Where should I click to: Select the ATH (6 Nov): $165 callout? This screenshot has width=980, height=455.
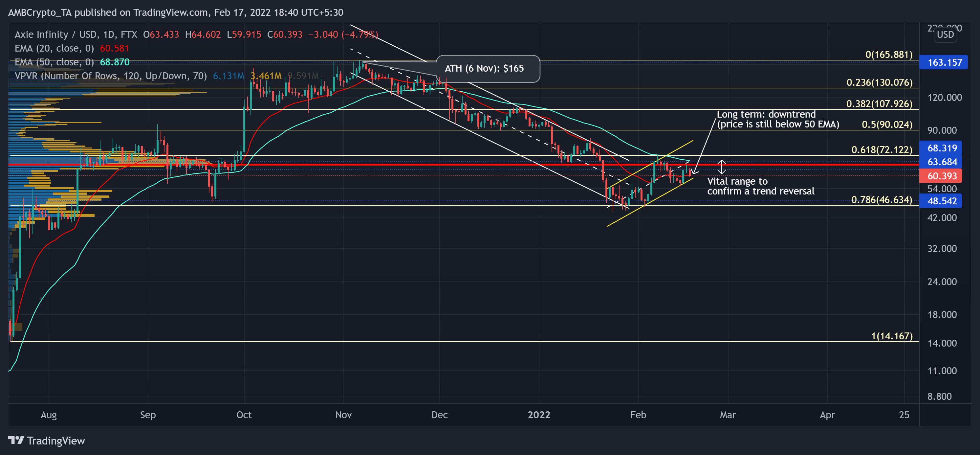pyautogui.click(x=488, y=69)
